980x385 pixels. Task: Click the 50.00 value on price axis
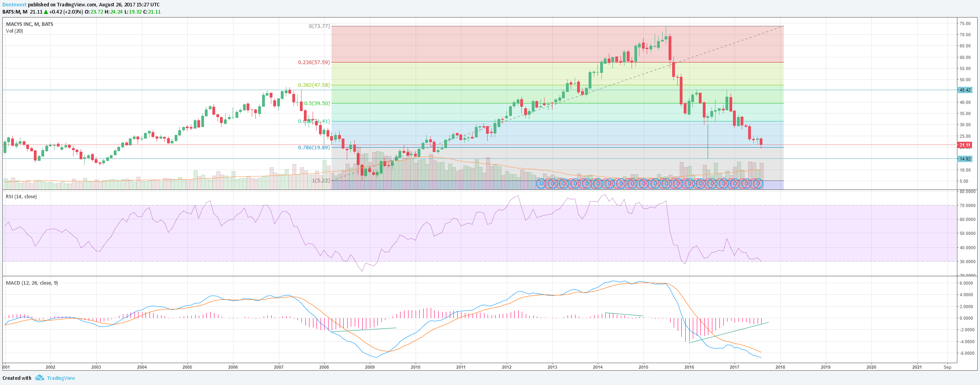(x=965, y=80)
